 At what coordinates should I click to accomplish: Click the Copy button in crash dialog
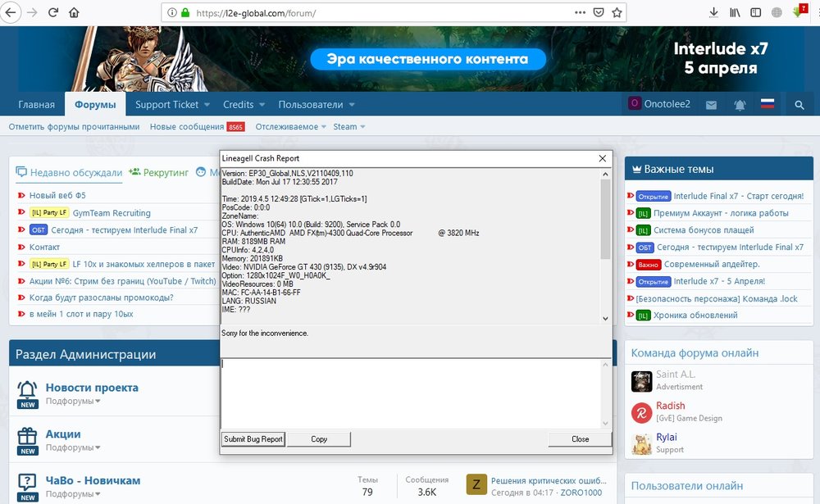[319, 439]
